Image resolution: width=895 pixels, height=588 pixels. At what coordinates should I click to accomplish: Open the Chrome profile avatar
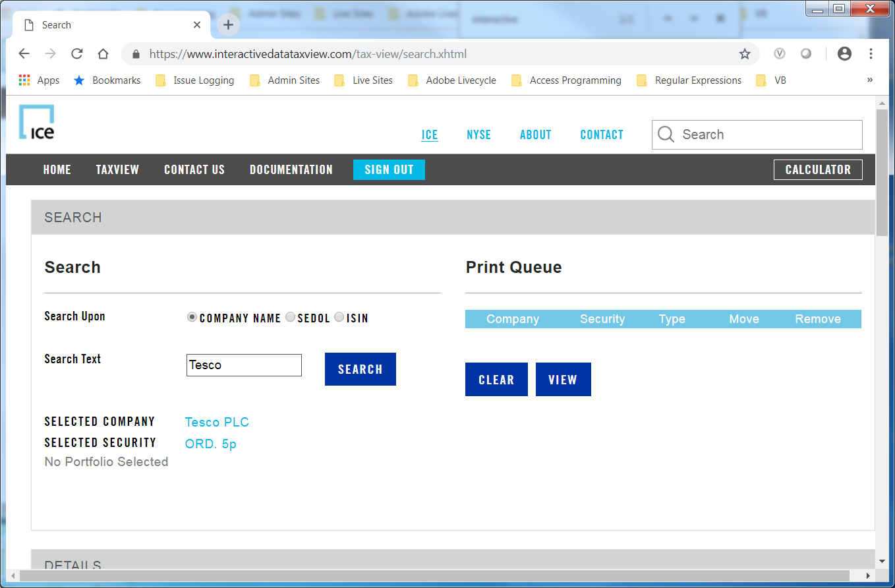click(844, 54)
